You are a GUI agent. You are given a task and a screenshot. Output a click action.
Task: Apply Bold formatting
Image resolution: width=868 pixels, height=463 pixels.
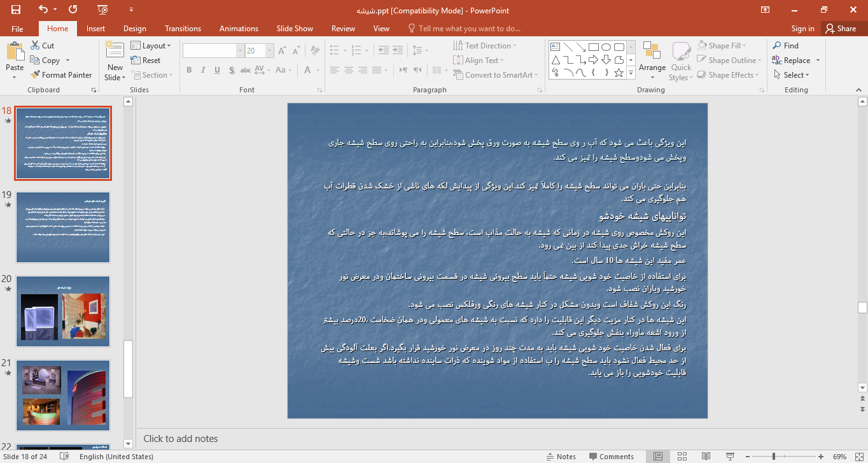pos(189,71)
